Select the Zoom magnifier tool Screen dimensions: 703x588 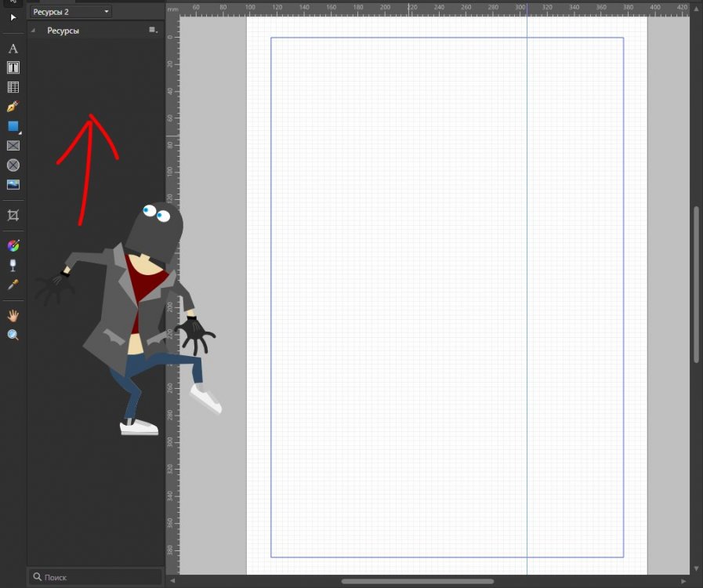point(13,335)
